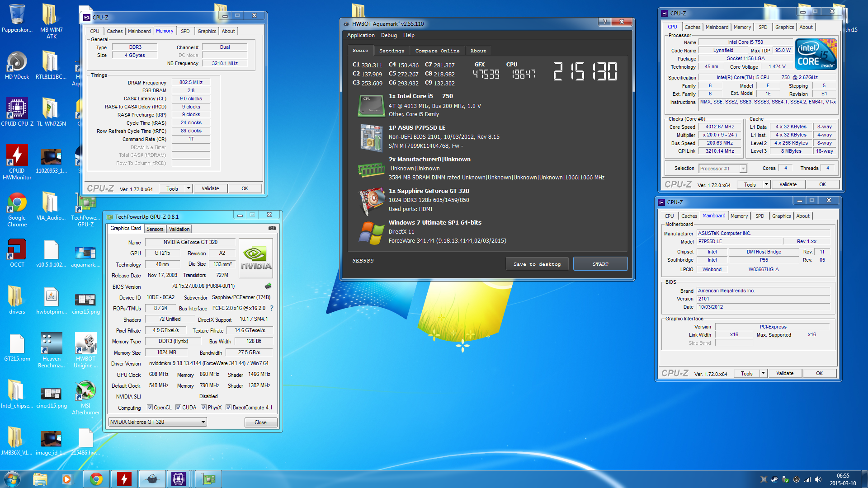Click the HWMonitor lightning taskbar button
The width and height of the screenshot is (868, 488).
[124, 479]
